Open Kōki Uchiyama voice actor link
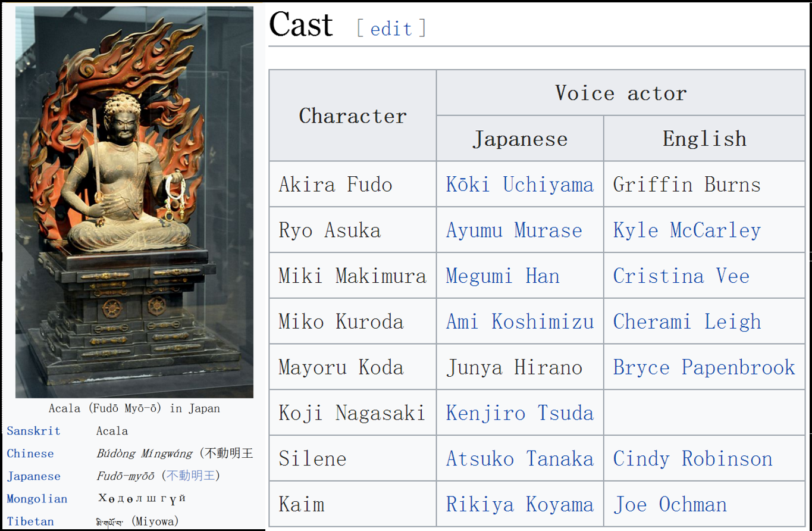 pos(519,185)
